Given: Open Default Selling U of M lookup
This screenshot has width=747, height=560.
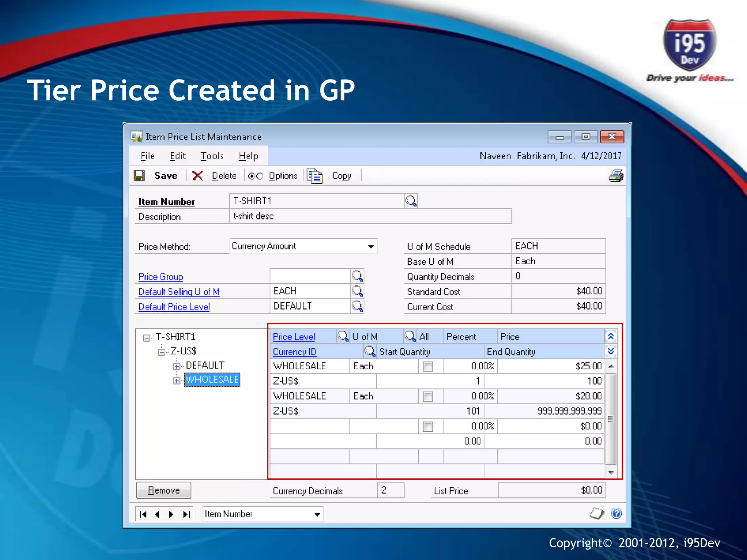Looking at the screenshot, I should pyautogui.click(x=357, y=291).
